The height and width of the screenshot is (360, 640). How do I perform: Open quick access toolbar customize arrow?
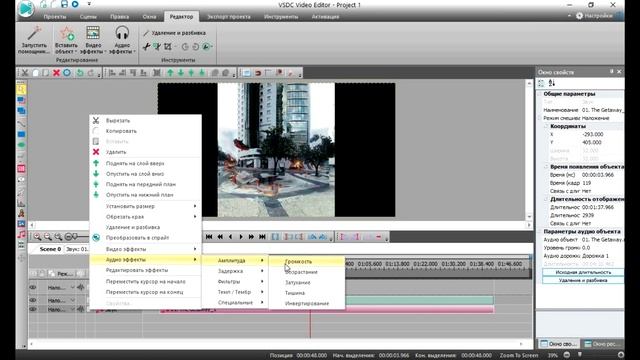pyautogui.click(x=89, y=4)
